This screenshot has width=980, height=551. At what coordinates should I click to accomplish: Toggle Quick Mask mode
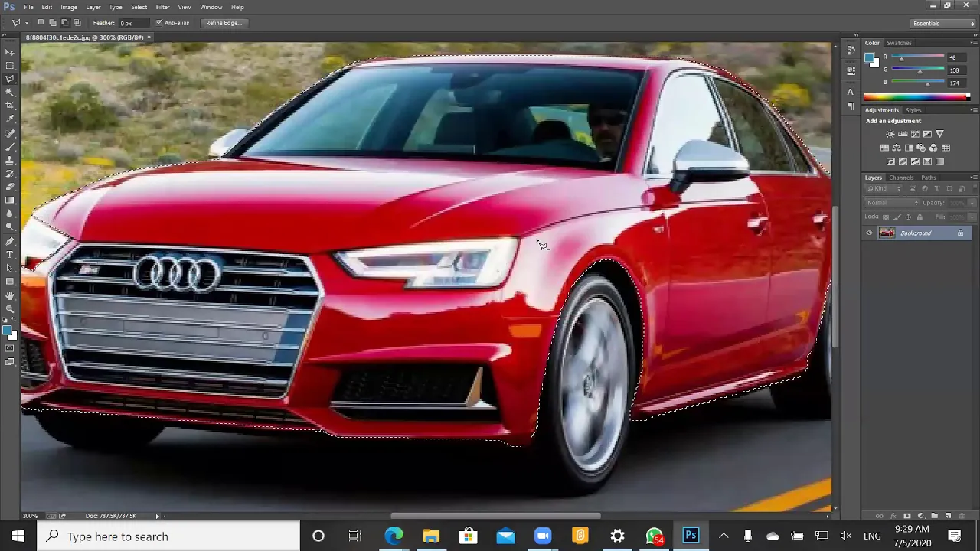click(10, 349)
